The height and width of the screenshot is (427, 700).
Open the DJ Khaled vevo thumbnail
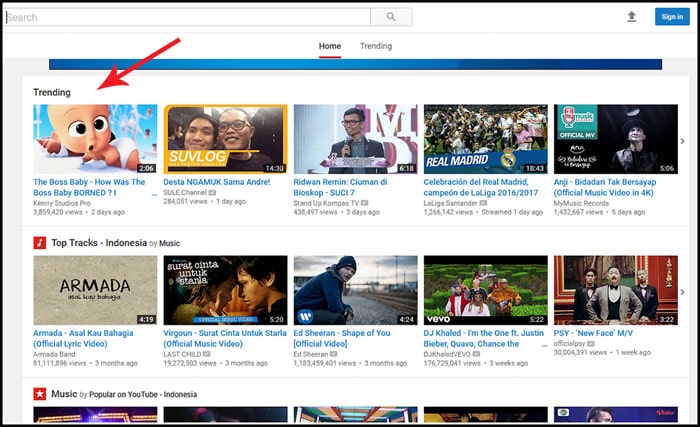click(486, 290)
